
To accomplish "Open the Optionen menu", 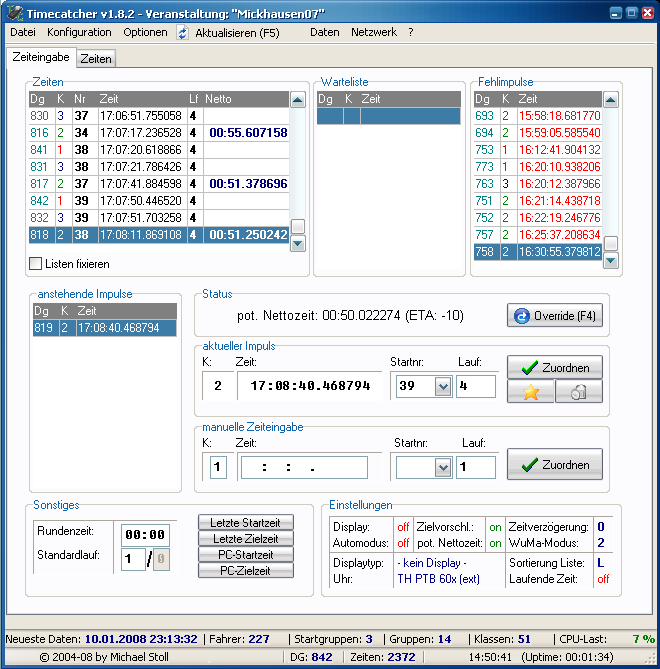I will pyautogui.click(x=145, y=32).
